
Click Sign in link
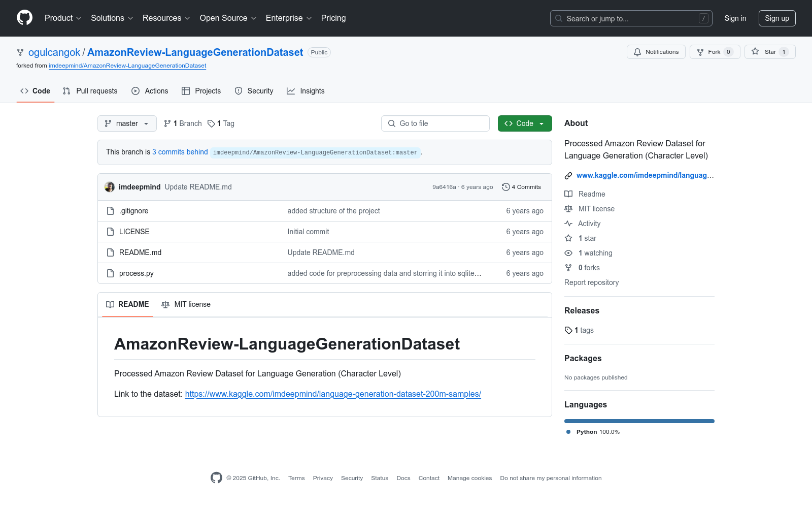point(735,18)
